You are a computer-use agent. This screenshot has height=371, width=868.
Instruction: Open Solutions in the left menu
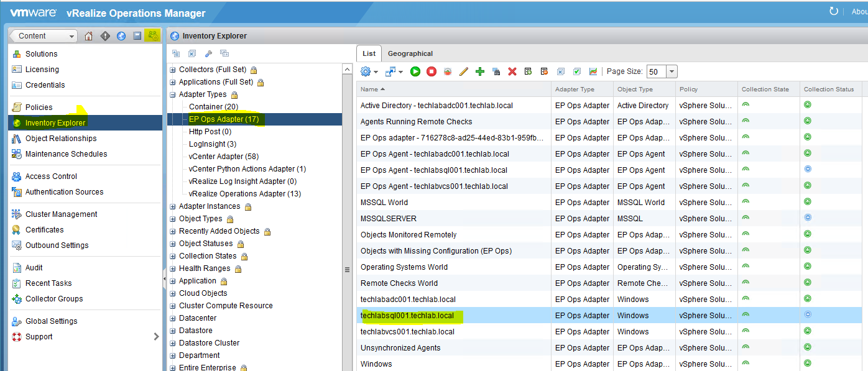[41, 54]
